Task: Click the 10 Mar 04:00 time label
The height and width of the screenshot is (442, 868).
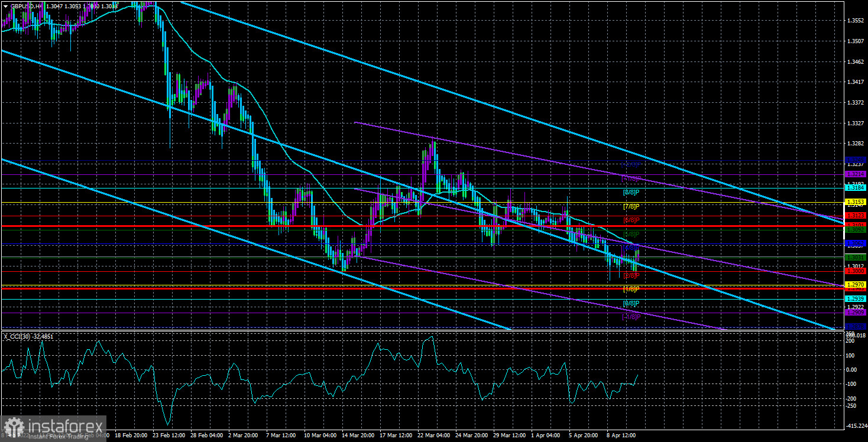Action: [320, 435]
